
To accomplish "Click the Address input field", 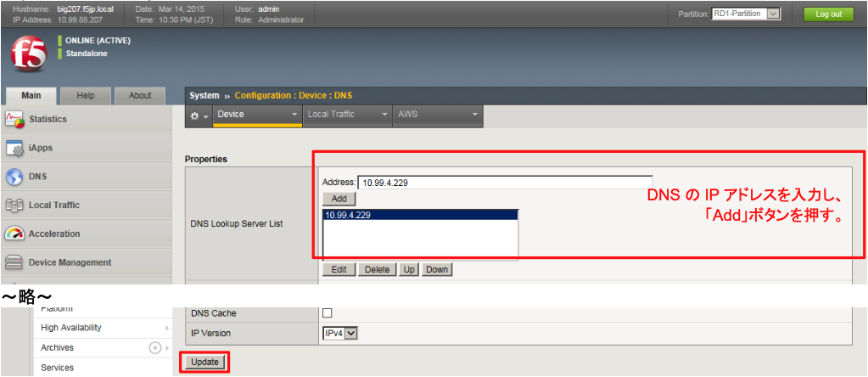I will pos(505,183).
